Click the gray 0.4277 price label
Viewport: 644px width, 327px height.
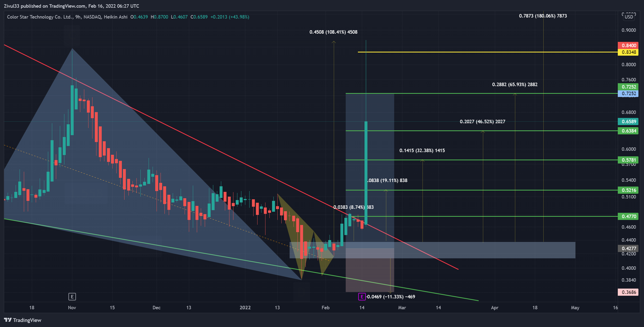point(628,249)
